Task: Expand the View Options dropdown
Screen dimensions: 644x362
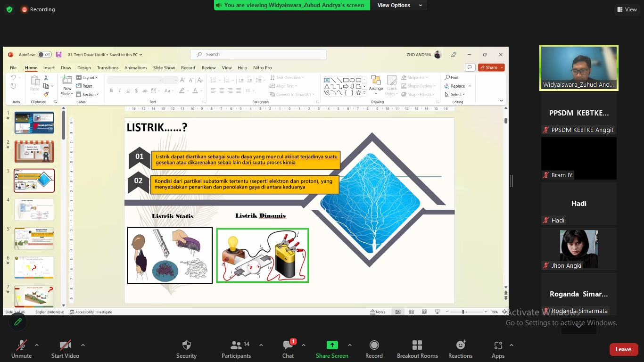Action: [x=399, y=5]
